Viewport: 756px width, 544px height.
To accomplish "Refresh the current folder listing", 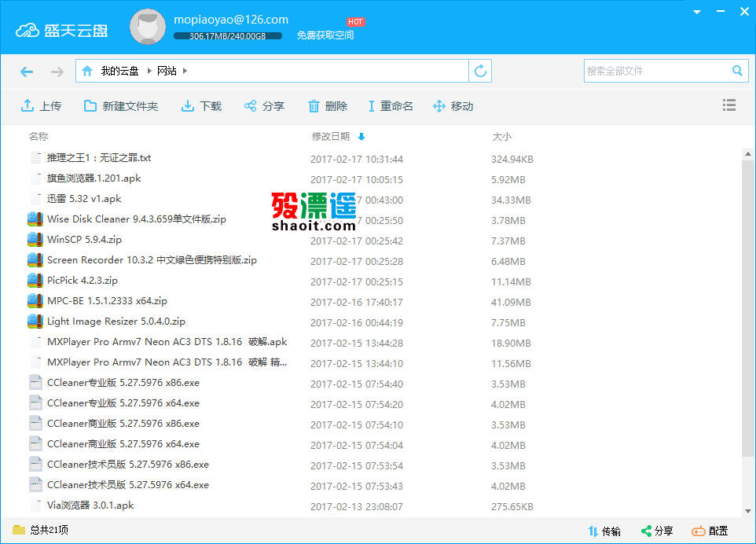I will point(480,71).
